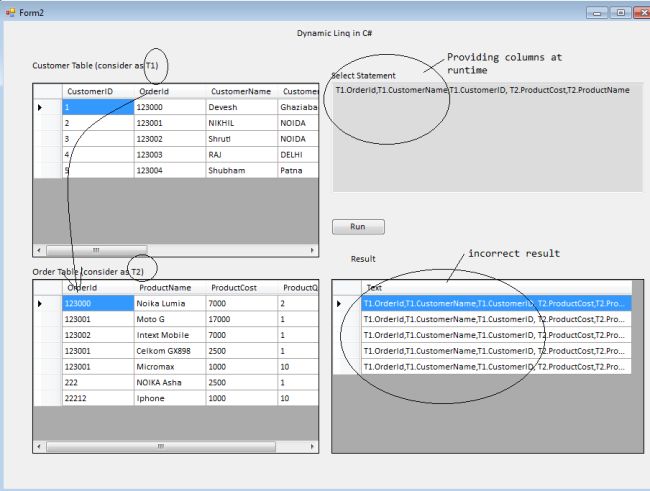
Task: Minimize the Form2 window
Action: [597, 13]
